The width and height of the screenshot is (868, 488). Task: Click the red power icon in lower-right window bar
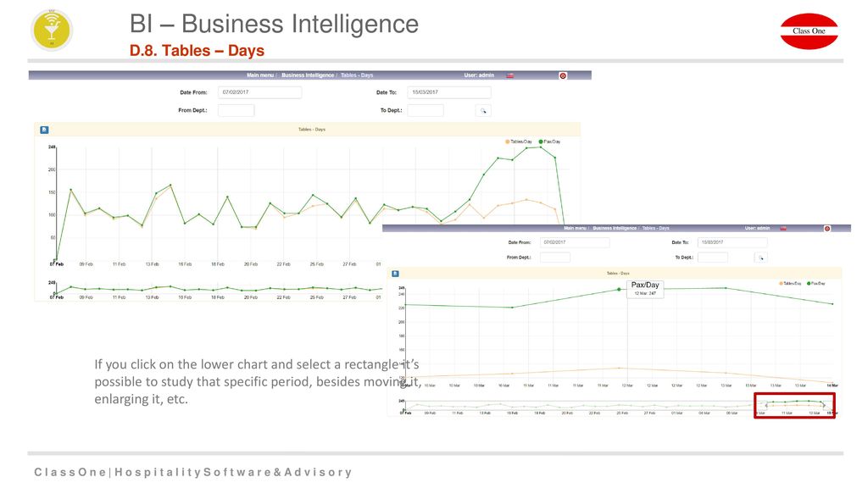pos(827,229)
